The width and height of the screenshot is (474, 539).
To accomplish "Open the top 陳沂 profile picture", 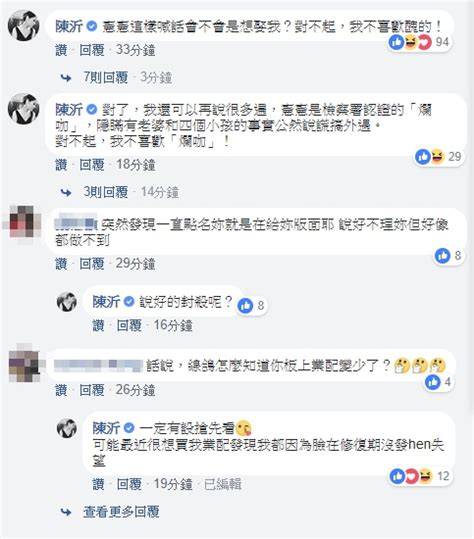I will pos(24,25).
